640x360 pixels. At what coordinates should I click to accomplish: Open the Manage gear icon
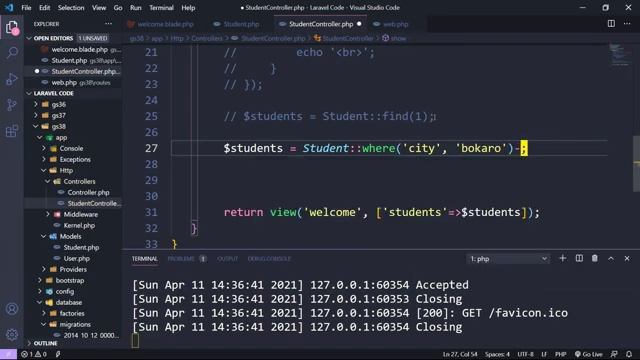pos(12,335)
